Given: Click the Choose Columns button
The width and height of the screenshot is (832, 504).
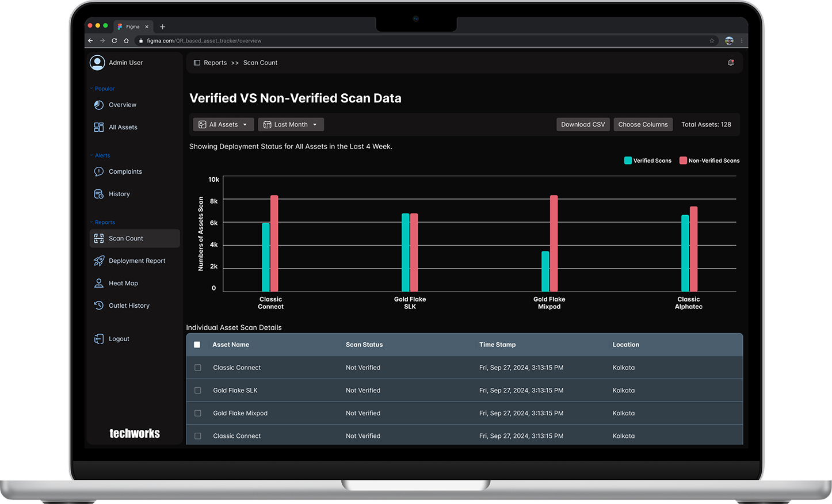Looking at the screenshot, I should pos(643,124).
